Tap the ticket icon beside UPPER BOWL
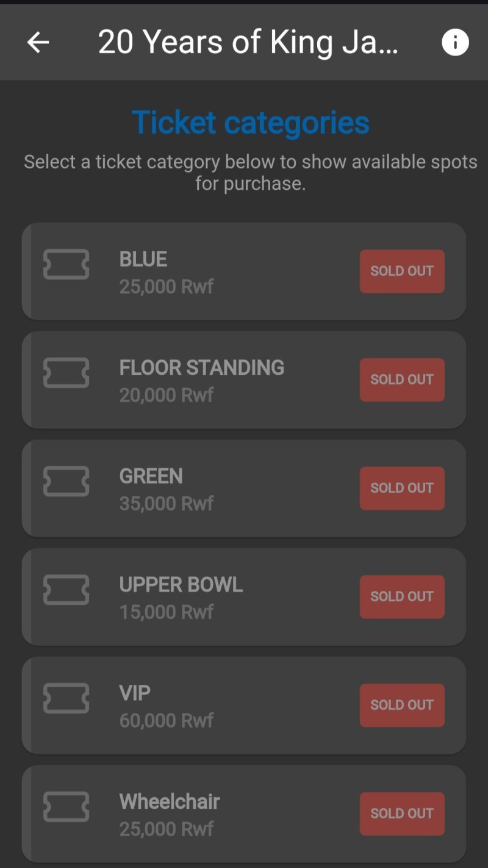 pyautogui.click(x=66, y=590)
